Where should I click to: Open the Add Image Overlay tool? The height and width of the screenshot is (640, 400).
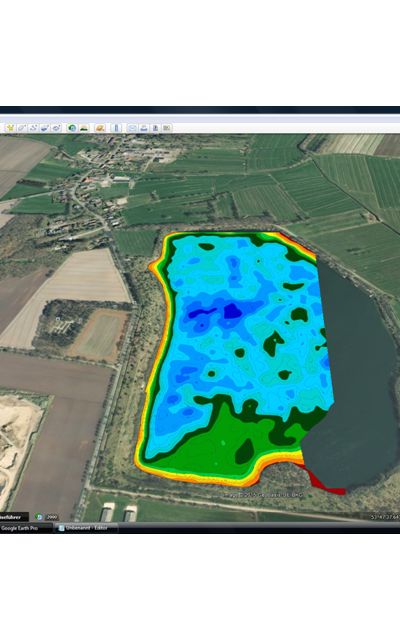click(x=44, y=128)
